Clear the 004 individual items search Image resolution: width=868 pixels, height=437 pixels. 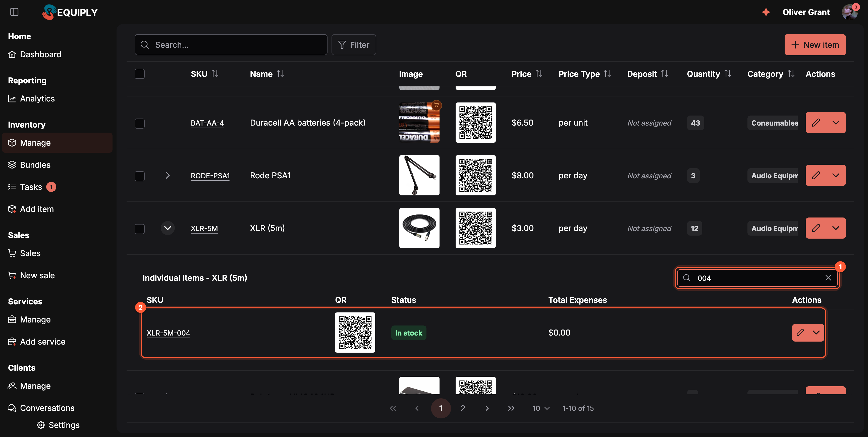(x=828, y=278)
